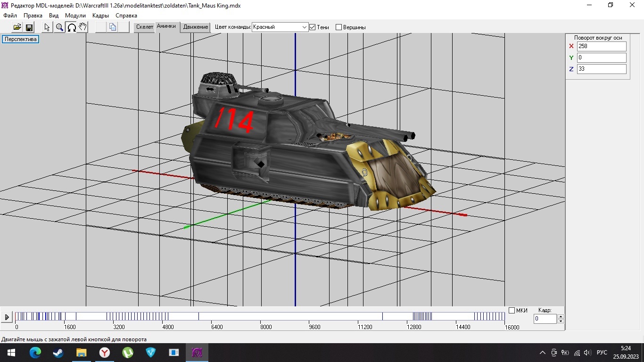Switch to the Движение tab

click(196, 27)
